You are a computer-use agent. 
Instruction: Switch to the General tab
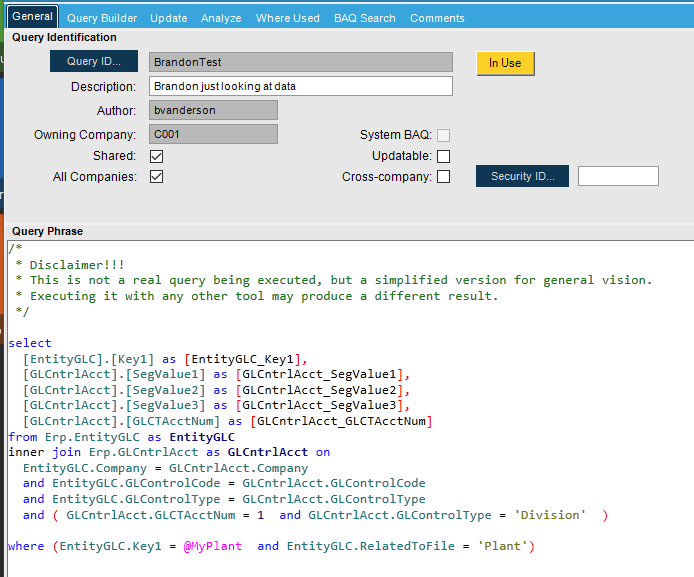32,17
